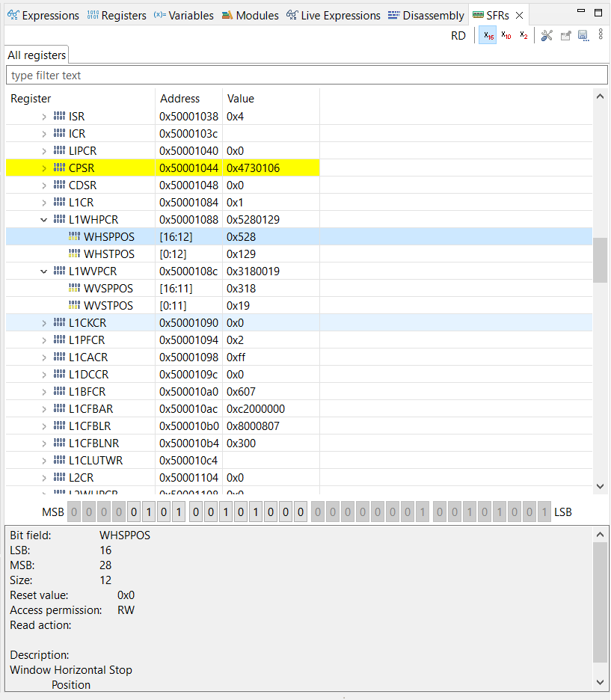Click the RD button to read registers
This screenshot has height=700, width=611.
pos(458,35)
